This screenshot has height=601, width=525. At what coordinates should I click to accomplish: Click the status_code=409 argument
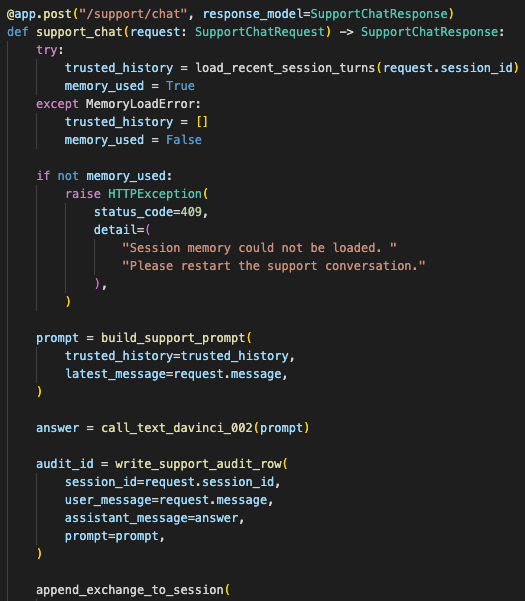[x=148, y=212]
